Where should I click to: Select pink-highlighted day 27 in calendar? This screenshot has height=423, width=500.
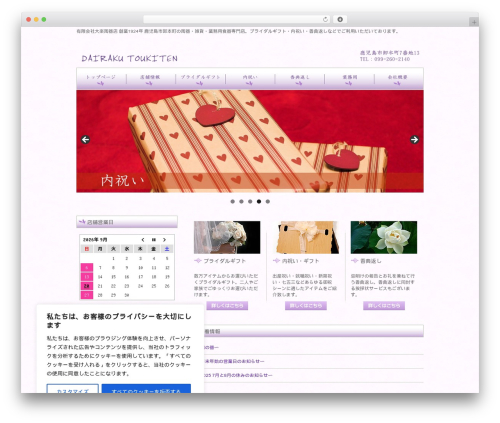(87, 295)
